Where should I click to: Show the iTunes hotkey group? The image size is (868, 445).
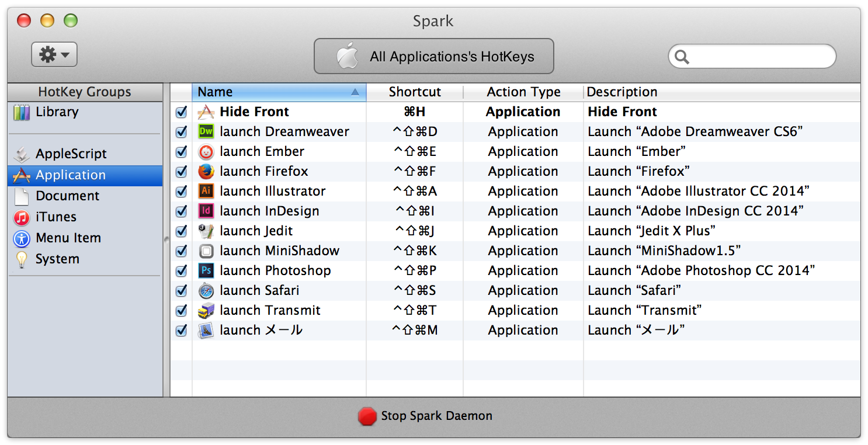[x=85, y=217]
